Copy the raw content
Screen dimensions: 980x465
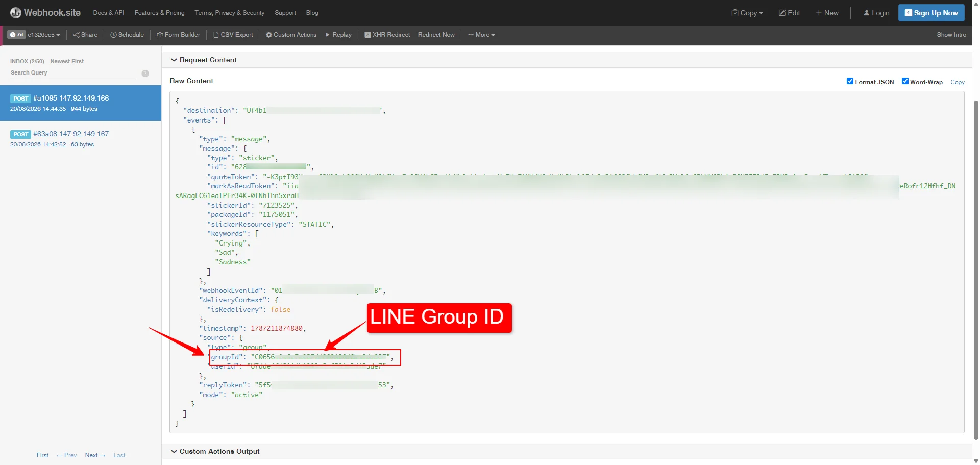[958, 82]
